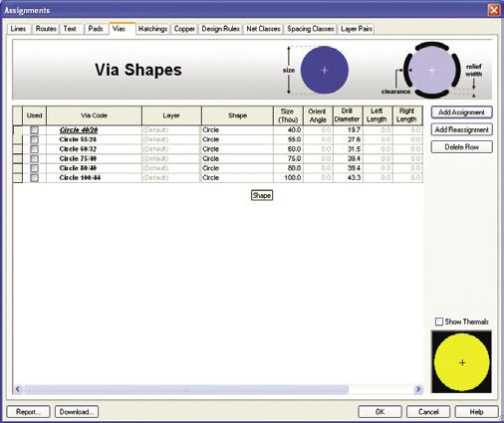Toggle Used checkbox for Circle 75/40
This screenshot has height=423, width=504.
pyautogui.click(x=34, y=159)
